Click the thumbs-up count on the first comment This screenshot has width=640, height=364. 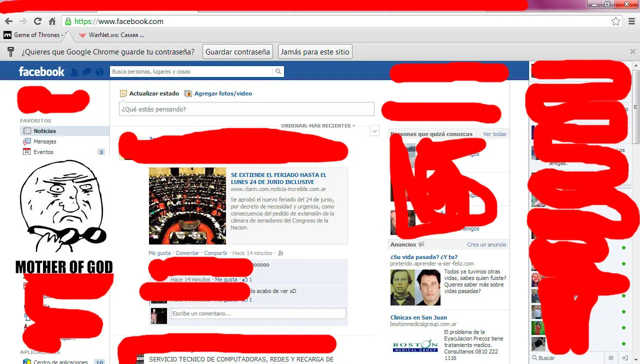247,279
